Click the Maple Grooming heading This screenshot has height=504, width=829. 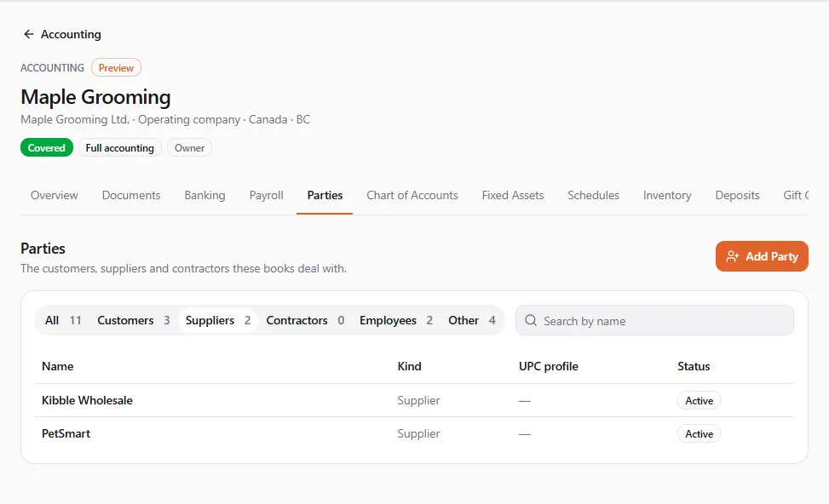click(x=95, y=97)
